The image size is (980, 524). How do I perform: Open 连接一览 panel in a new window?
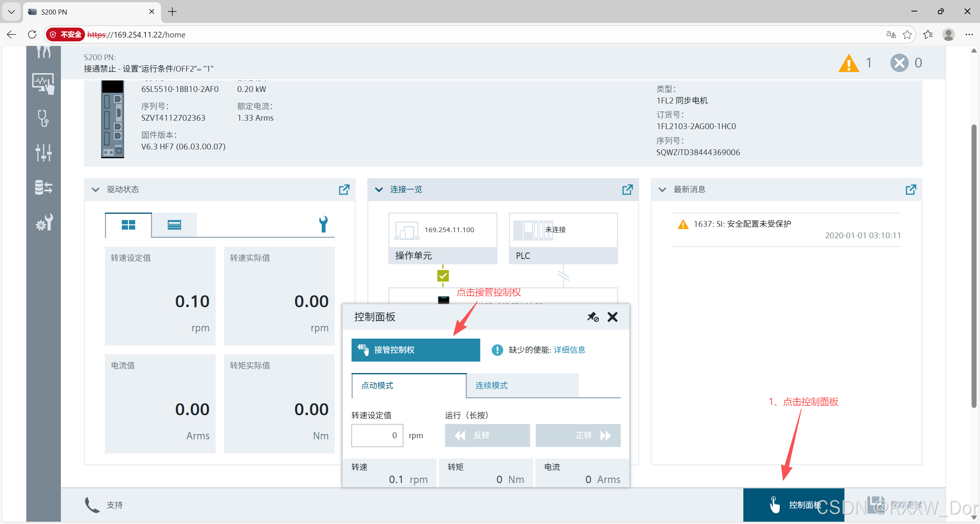627,190
